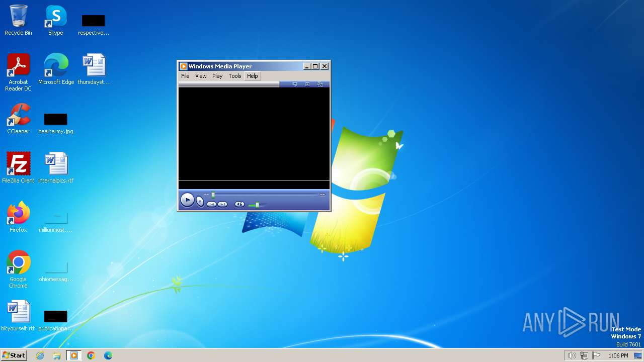Click the Windows Media Player title bar icon

(x=184, y=66)
